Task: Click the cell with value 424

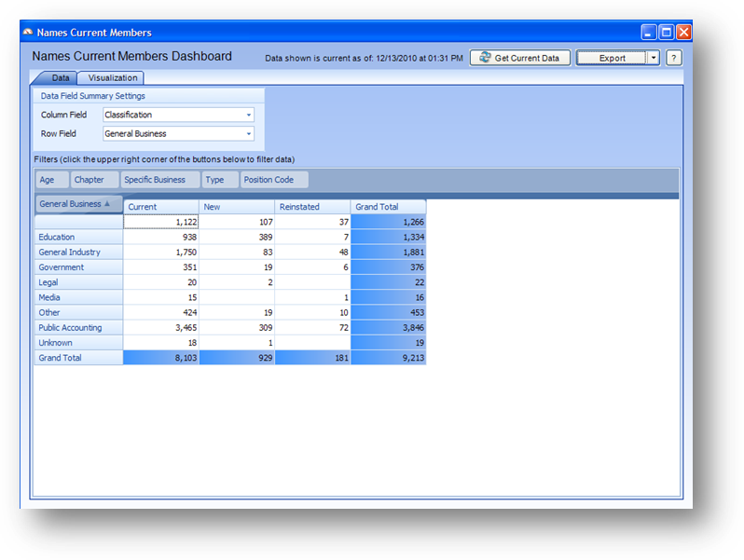Action: coord(161,312)
